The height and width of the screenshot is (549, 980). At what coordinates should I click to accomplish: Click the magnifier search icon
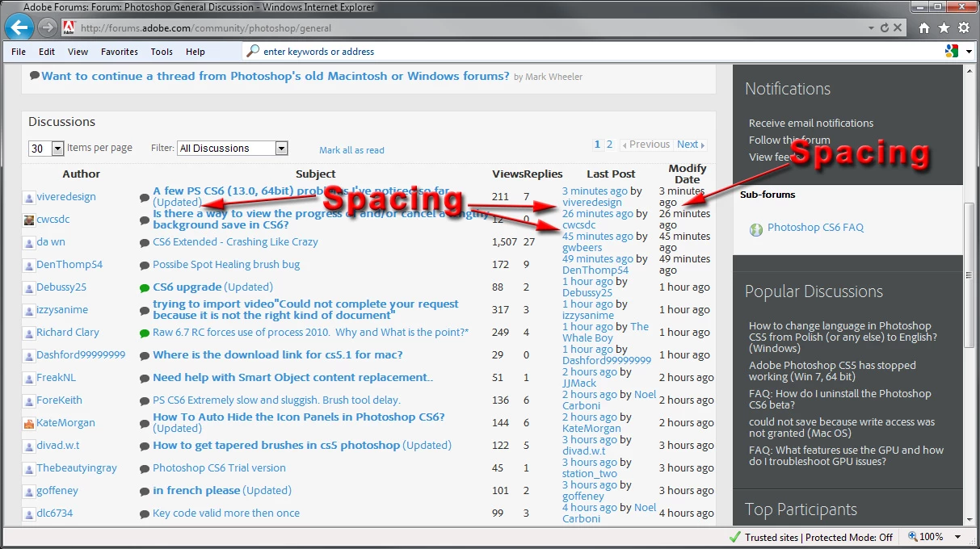[x=254, y=51]
